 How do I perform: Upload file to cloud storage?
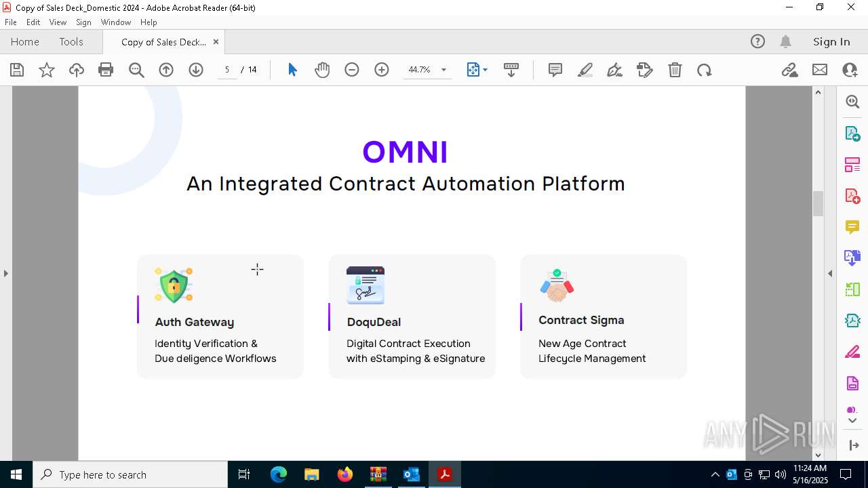(x=77, y=70)
